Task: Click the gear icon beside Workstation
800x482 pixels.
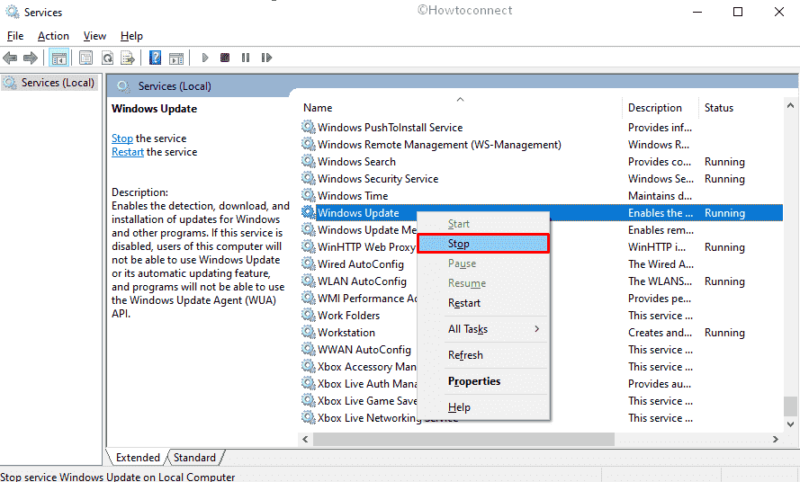Action: point(308,332)
